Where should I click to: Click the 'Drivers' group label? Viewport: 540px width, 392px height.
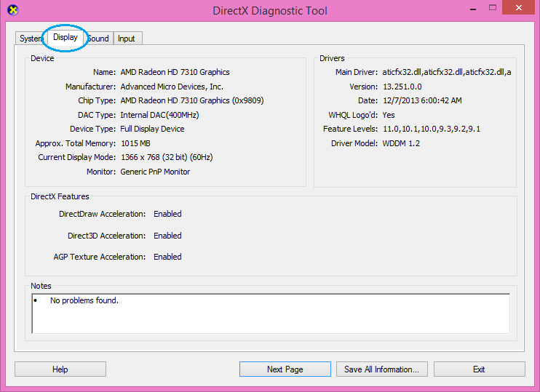tap(332, 58)
